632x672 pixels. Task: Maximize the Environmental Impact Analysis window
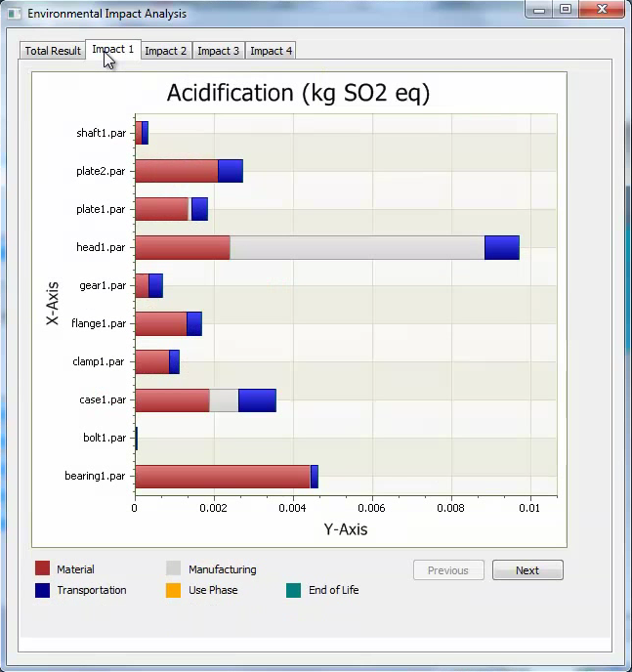click(x=565, y=10)
